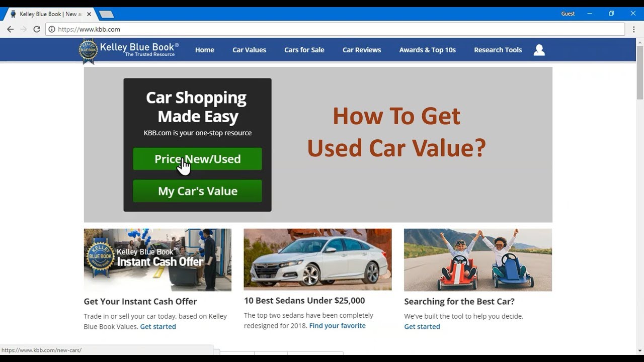Click the browser forward arrow
Image resolution: width=644 pixels, height=362 pixels.
coord(23,29)
